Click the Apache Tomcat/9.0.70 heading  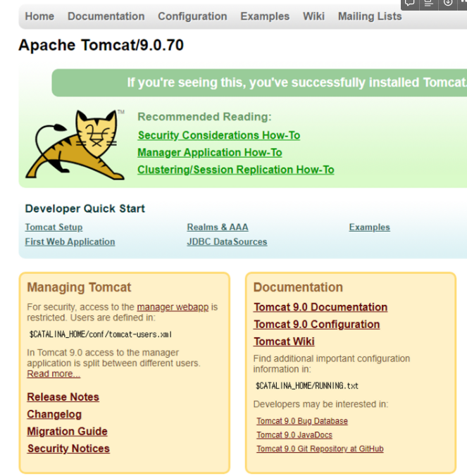click(101, 45)
